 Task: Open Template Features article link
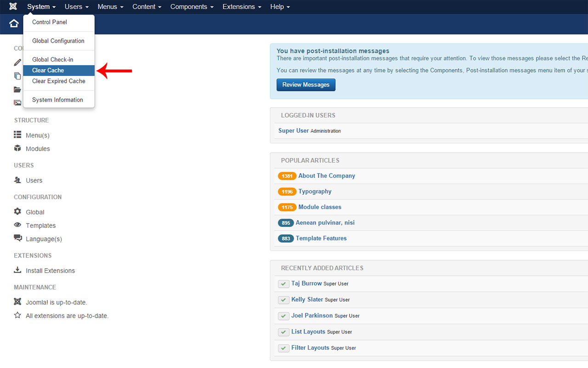coord(321,238)
